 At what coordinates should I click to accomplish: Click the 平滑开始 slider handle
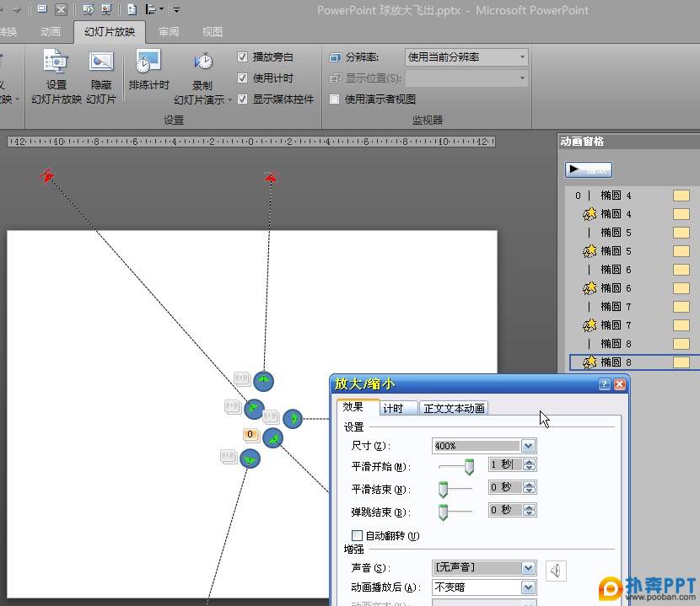469,466
